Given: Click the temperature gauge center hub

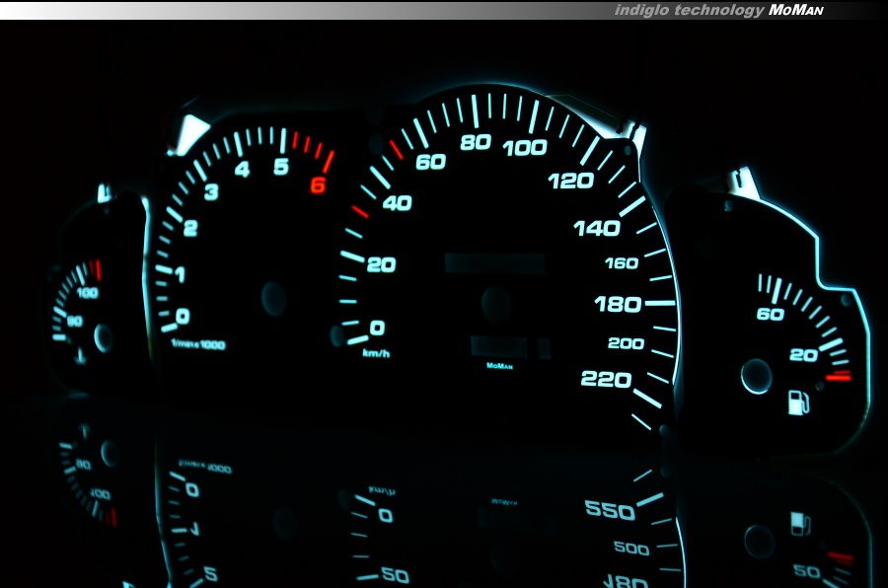Looking at the screenshot, I should pos(104,338).
